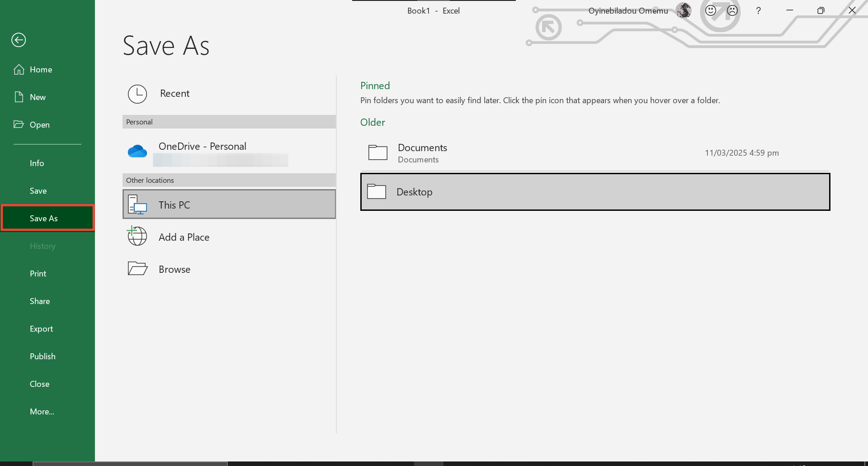Click the Browse folder icon
This screenshot has height=466, width=868.
pos(137,269)
